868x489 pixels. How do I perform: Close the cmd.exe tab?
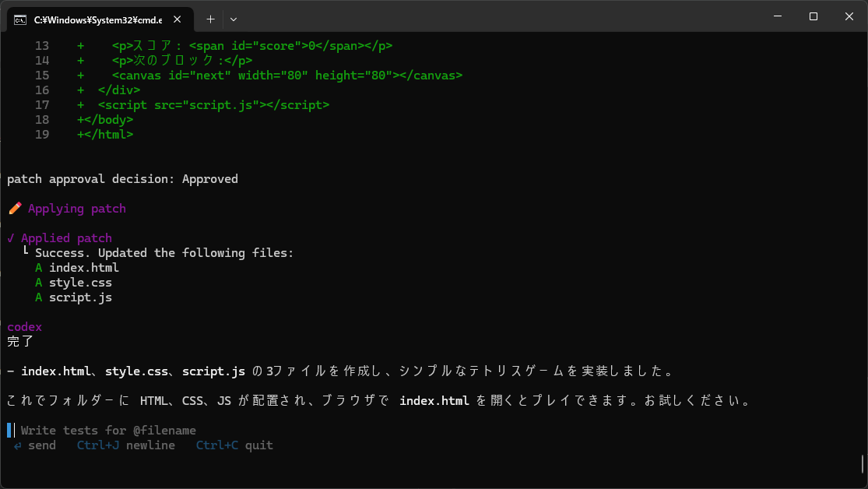pyautogui.click(x=177, y=19)
